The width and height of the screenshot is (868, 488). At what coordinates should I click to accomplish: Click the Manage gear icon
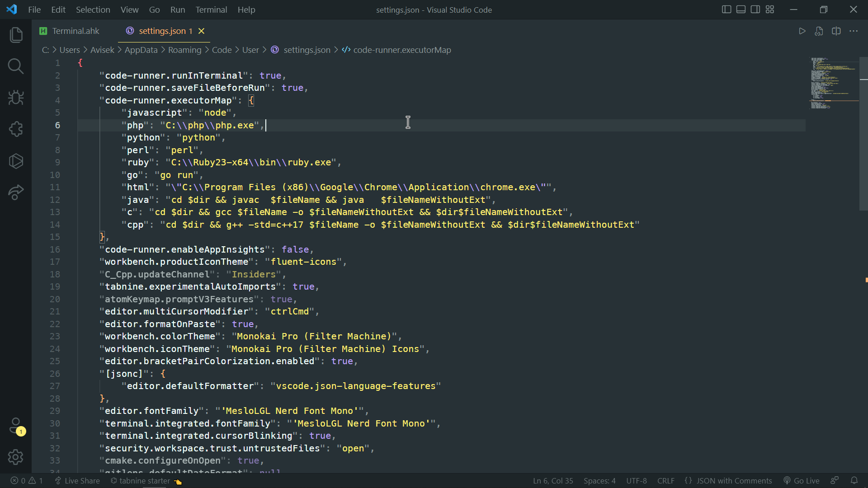pyautogui.click(x=16, y=457)
